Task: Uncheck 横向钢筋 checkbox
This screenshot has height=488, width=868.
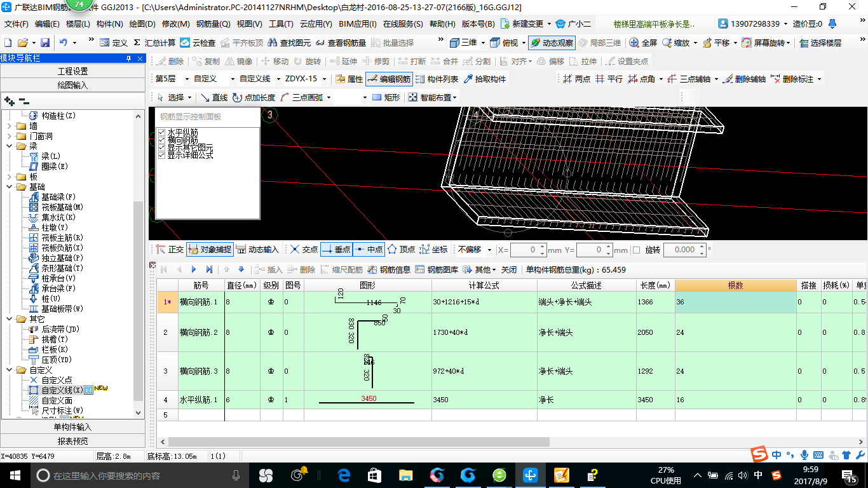Action: pos(161,140)
